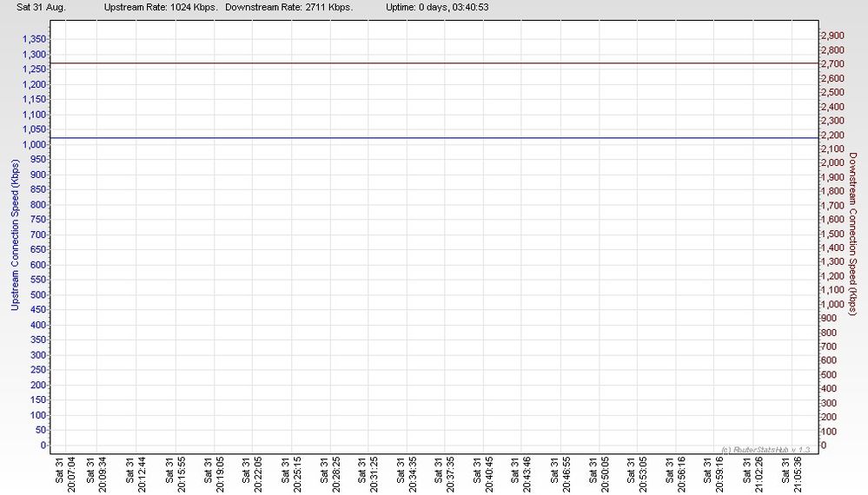Click the 20:22:05 time axis label
Image resolution: width=868 pixels, height=495 pixels.
click(x=257, y=474)
